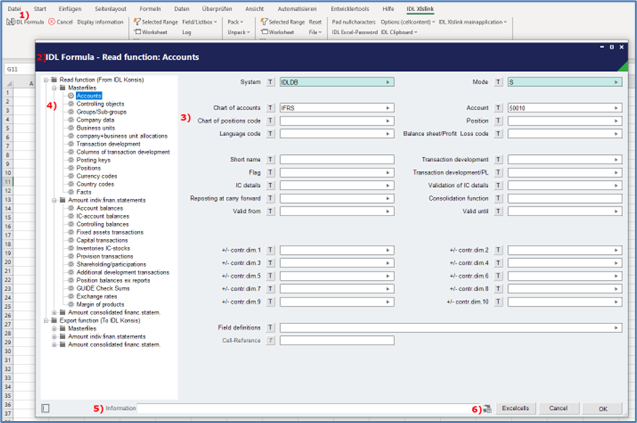Image resolution: width=637 pixels, height=423 pixels.
Task: Toggle the T button beside Consolidation function
Action: tap(498, 198)
